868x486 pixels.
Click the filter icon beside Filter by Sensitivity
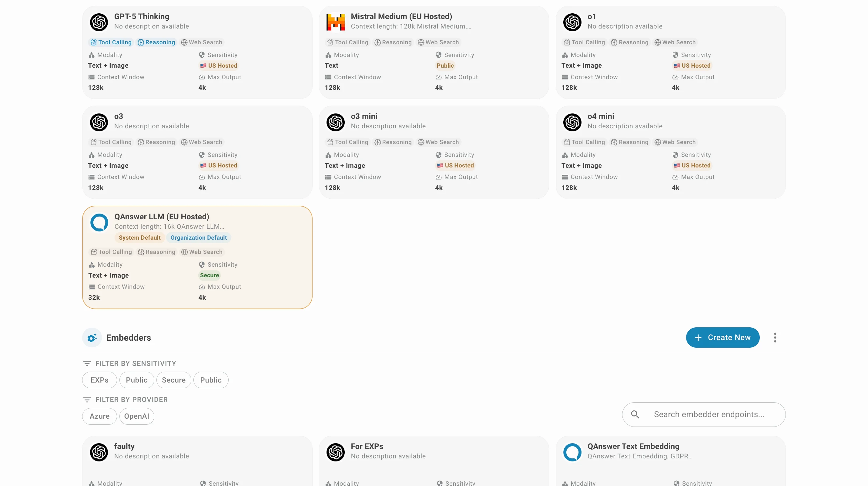tap(87, 363)
